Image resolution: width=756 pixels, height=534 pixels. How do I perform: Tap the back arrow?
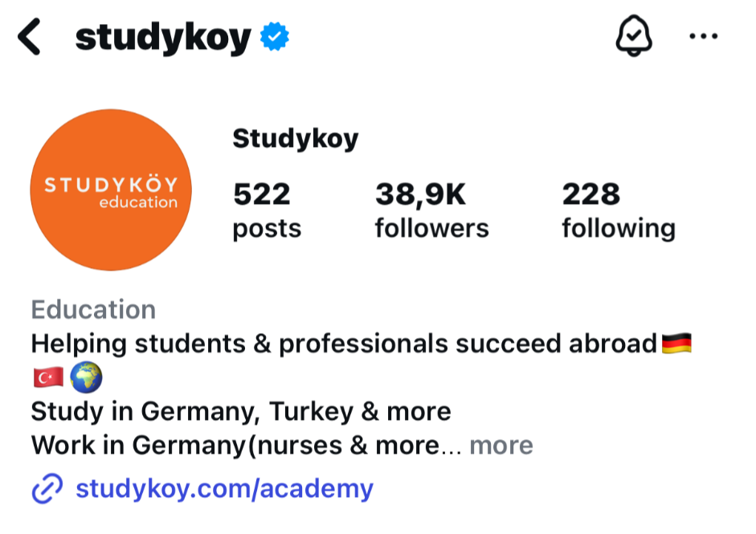[29, 38]
